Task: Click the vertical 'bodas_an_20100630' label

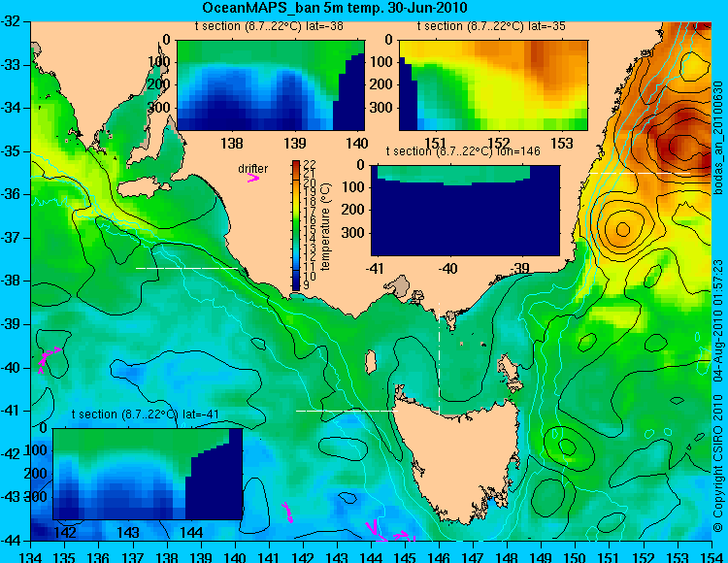Action: pyautogui.click(x=718, y=138)
